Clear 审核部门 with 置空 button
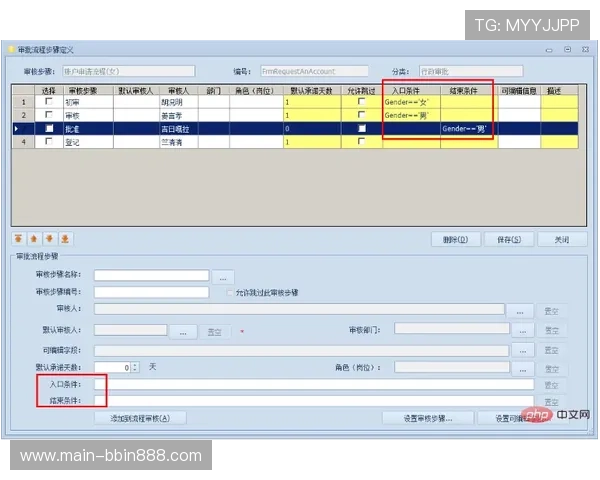This screenshot has width=600, height=480. click(x=551, y=330)
